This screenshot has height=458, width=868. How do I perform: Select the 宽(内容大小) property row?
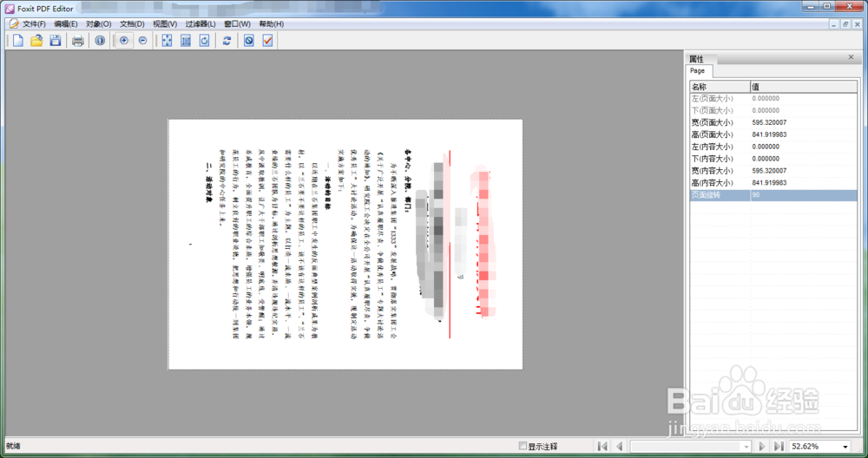(x=773, y=171)
